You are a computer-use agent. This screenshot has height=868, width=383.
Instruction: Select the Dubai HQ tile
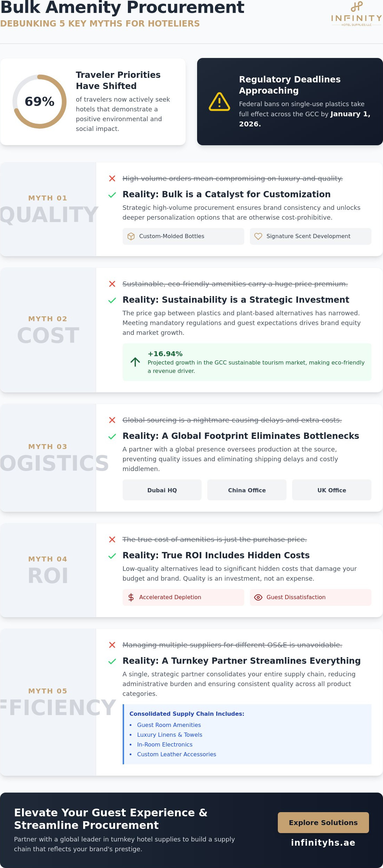pyautogui.click(x=162, y=490)
